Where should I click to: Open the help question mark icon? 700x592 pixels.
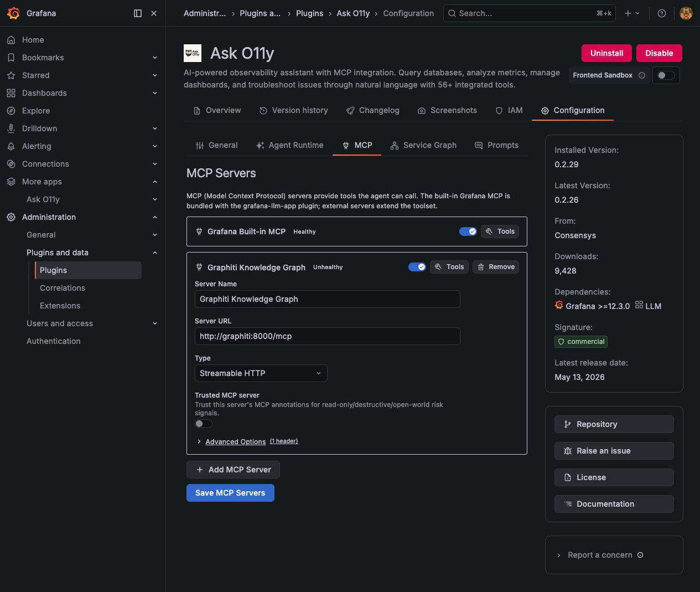click(x=661, y=13)
